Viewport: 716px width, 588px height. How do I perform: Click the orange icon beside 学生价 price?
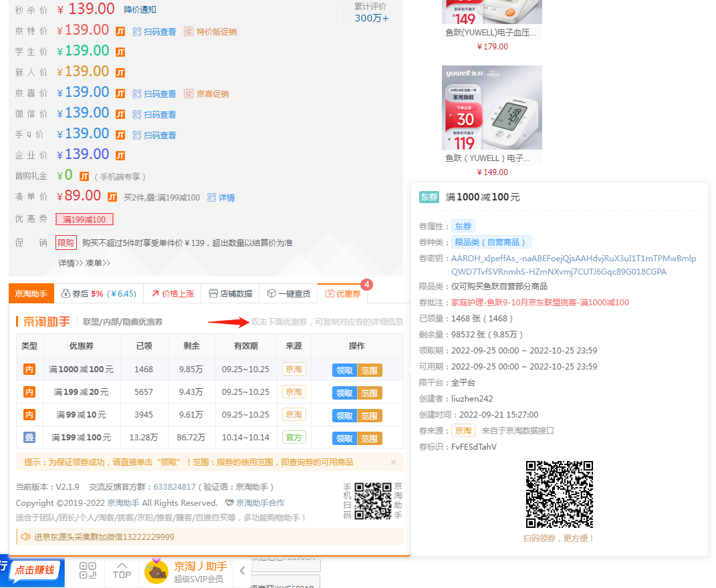click(120, 52)
